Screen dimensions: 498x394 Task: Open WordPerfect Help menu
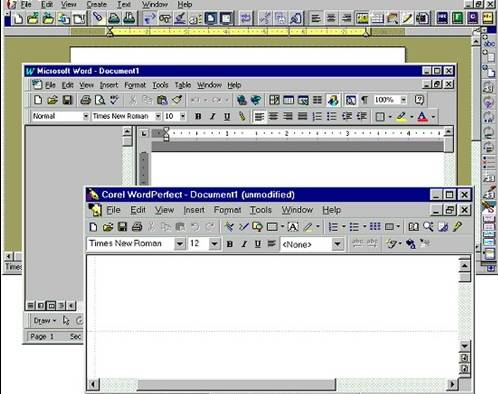331,210
